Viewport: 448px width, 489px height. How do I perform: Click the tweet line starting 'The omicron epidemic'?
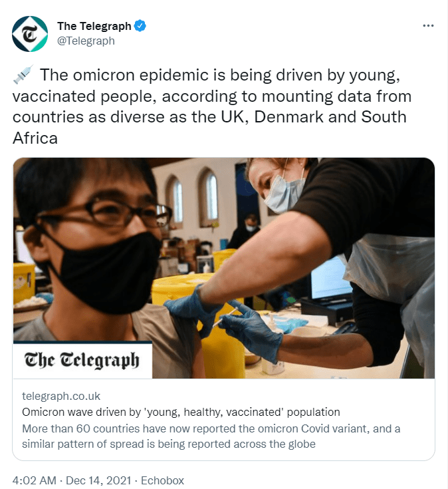click(219, 75)
